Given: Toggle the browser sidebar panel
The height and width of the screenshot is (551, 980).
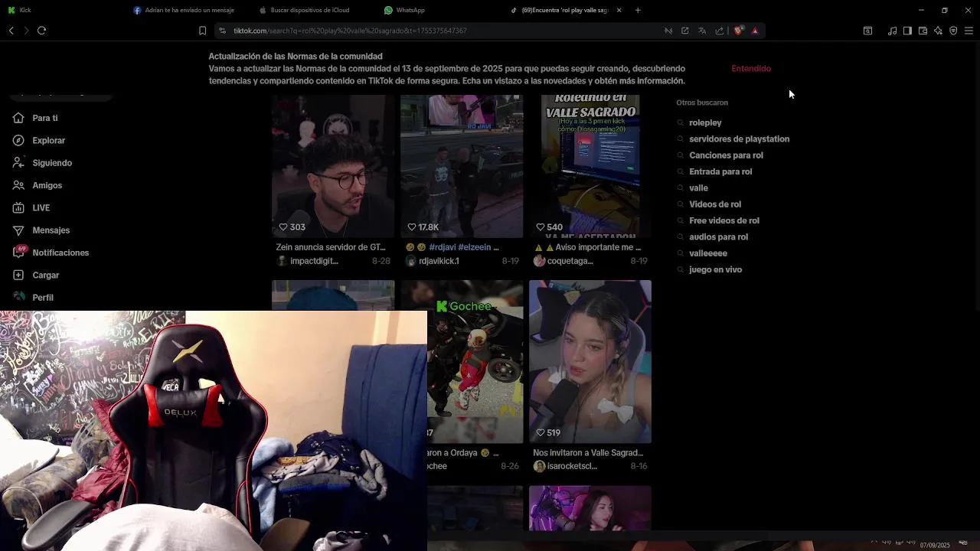Looking at the screenshot, I should [x=907, y=31].
